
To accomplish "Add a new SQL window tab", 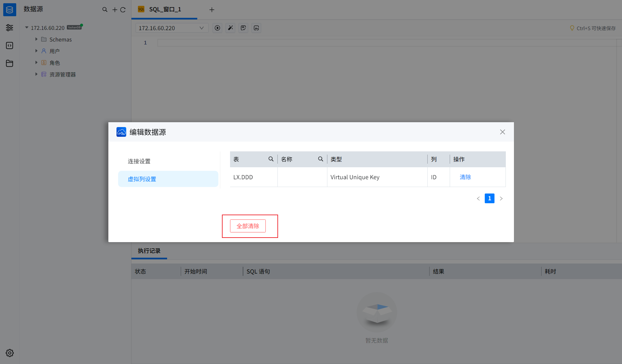I will coord(212,10).
